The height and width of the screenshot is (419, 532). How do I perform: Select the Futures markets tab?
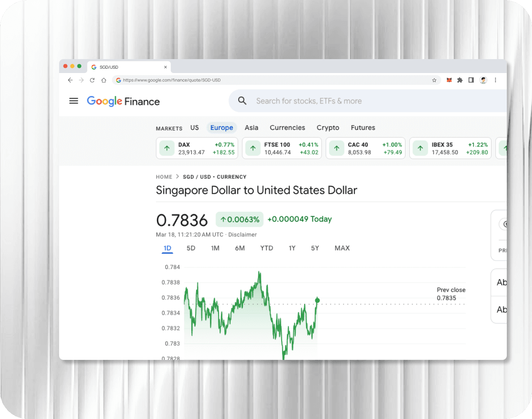363,127
